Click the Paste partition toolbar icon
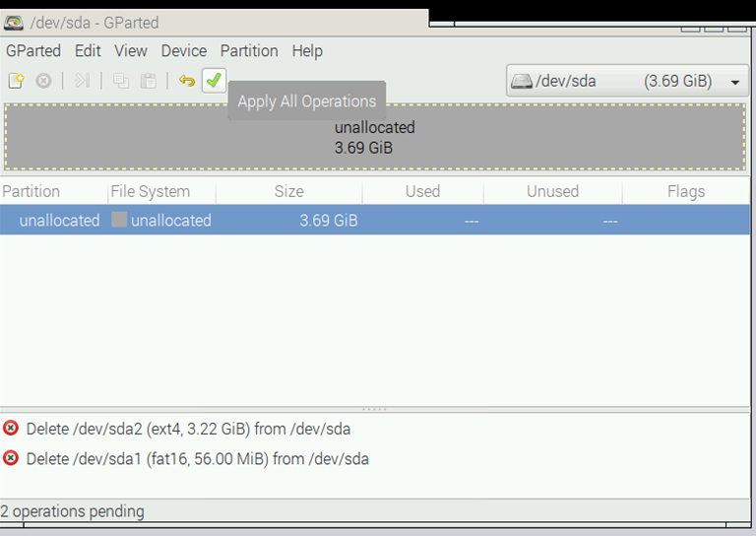The width and height of the screenshot is (756, 536). [148, 81]
